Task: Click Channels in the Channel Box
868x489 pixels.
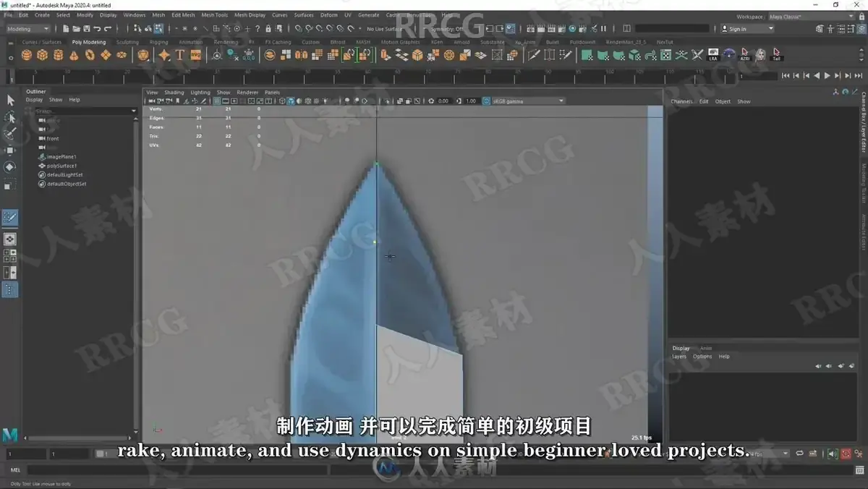Action: pyautogui.click(x=681, y=101)
